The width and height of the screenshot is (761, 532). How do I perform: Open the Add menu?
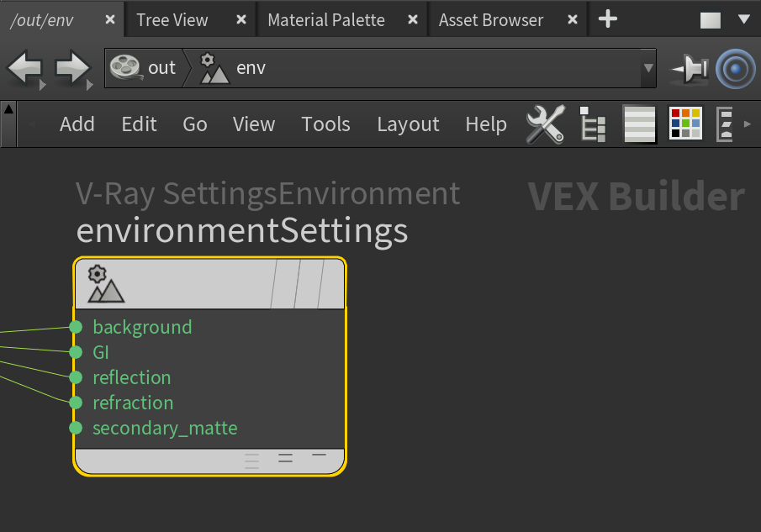click(x=77, y=124)
